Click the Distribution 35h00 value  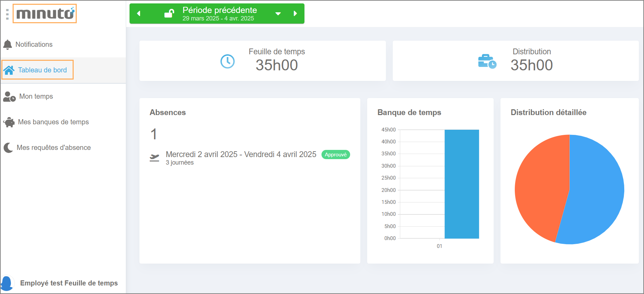tap(532, 65)
